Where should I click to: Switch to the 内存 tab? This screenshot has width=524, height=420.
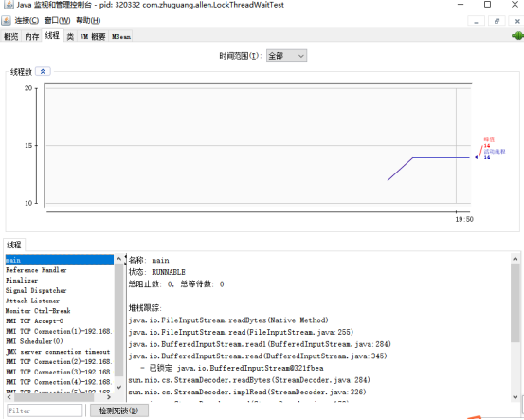[x=32, y=36]
